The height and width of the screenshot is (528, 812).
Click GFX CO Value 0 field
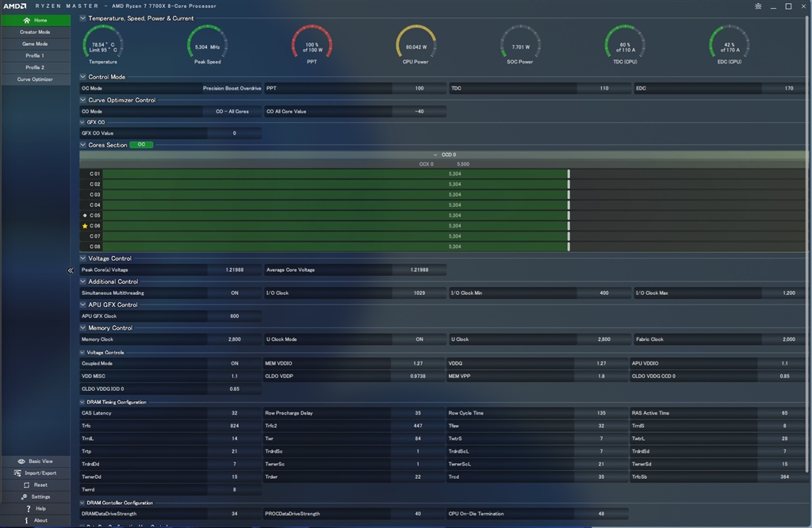pos(235,133)
